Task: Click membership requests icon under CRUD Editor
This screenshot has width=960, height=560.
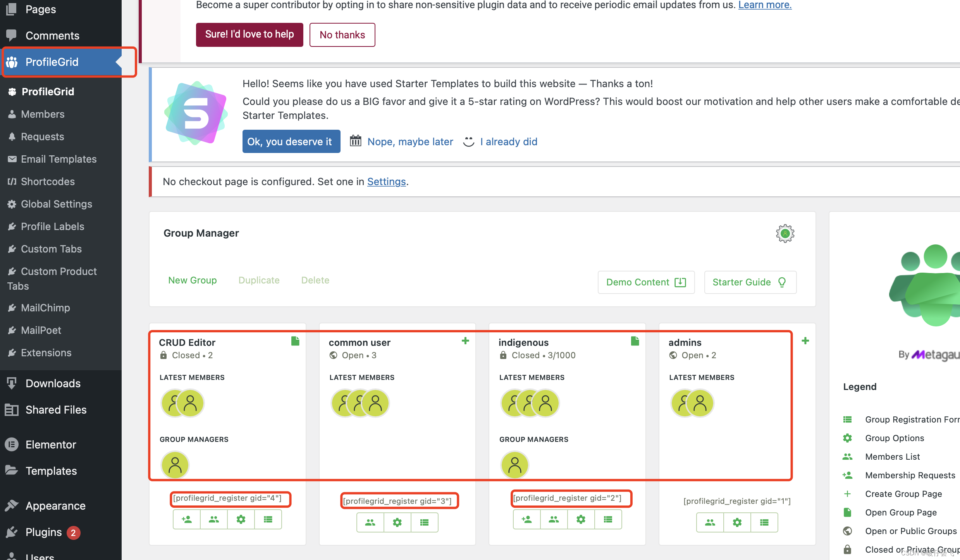Action: [187, 519]
